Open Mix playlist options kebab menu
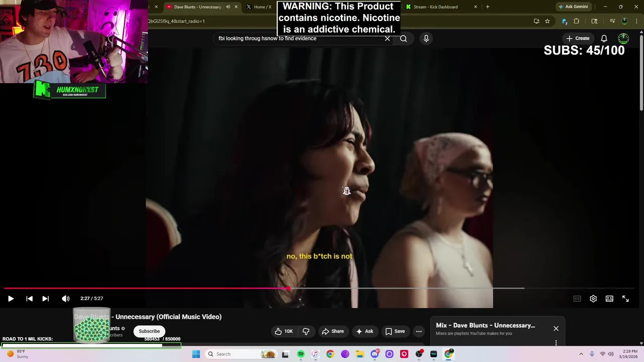Screen dimensions: 644x362 pos(556,343)
